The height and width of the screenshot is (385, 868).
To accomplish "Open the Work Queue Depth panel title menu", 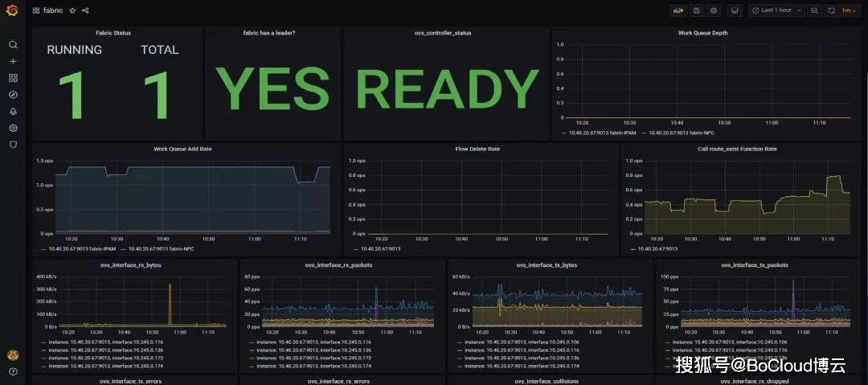I will click(x=702, y=33).
